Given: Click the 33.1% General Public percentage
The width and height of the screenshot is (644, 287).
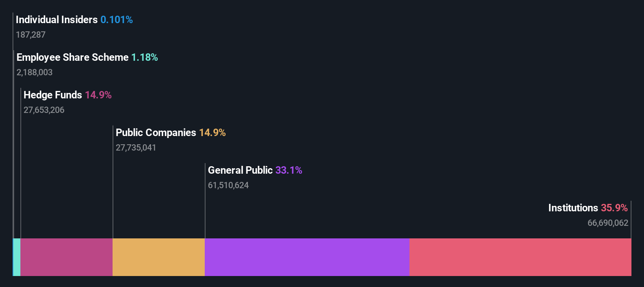Looking at the screenshot, I should coord(289,170).
